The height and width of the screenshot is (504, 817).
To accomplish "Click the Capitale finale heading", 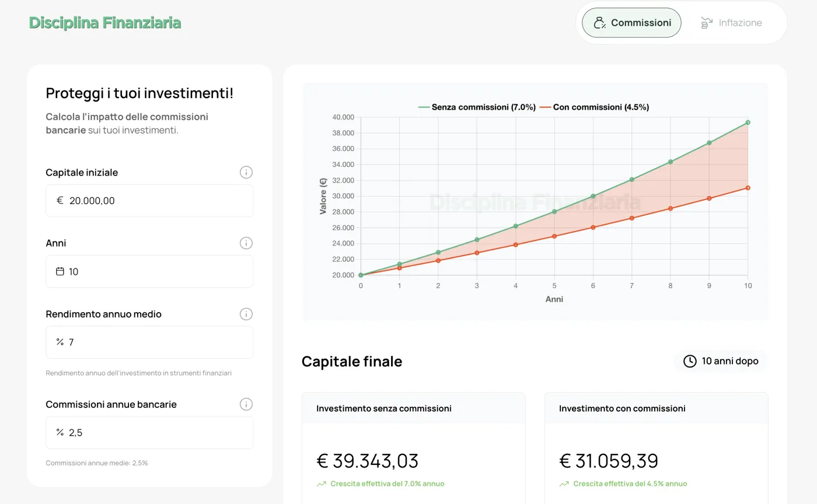I will [x=352, y=361].
